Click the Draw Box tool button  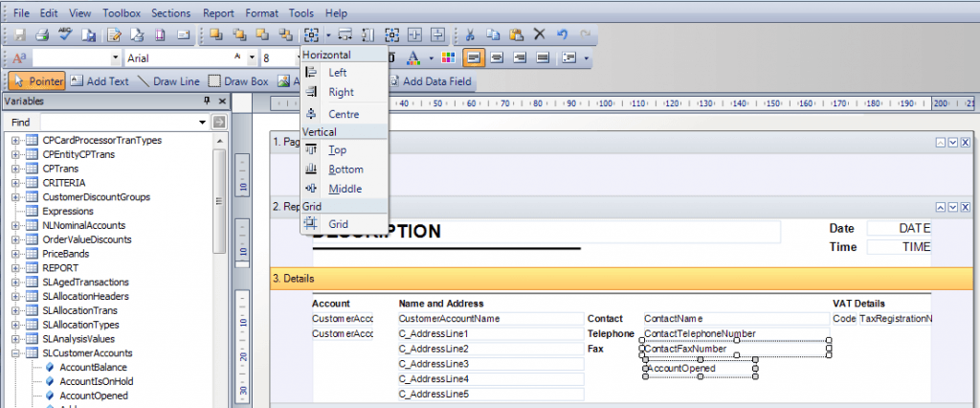(238, 81)
